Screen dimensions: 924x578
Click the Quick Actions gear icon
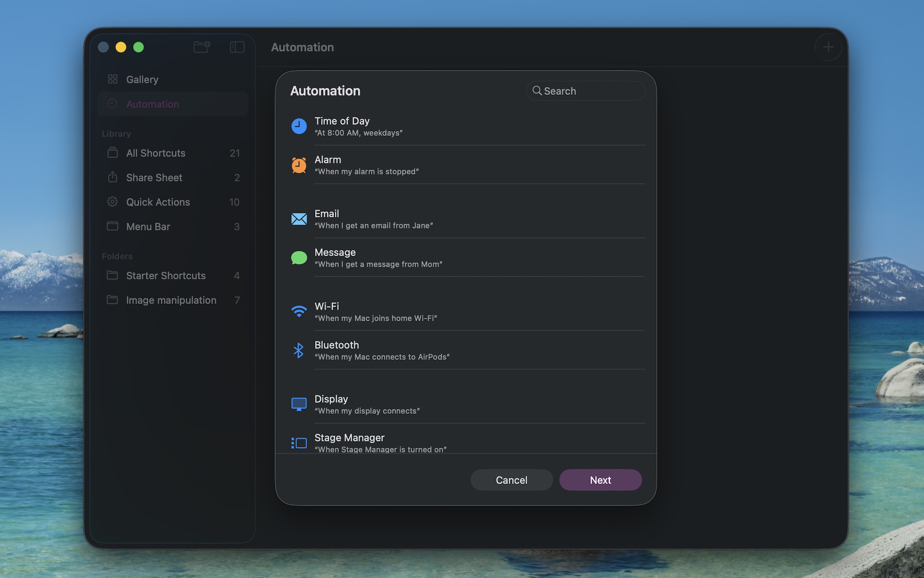[x=113, y=202]
